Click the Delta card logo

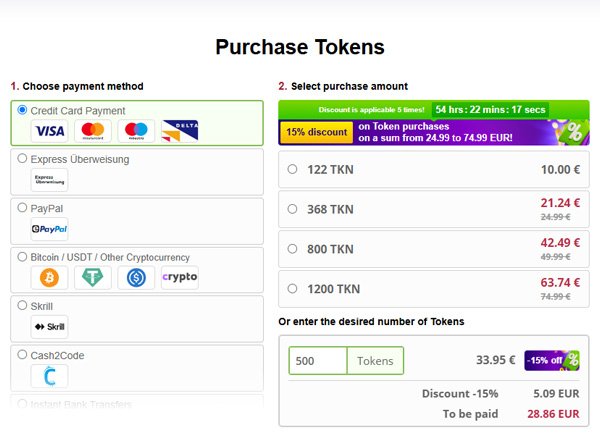180,131
